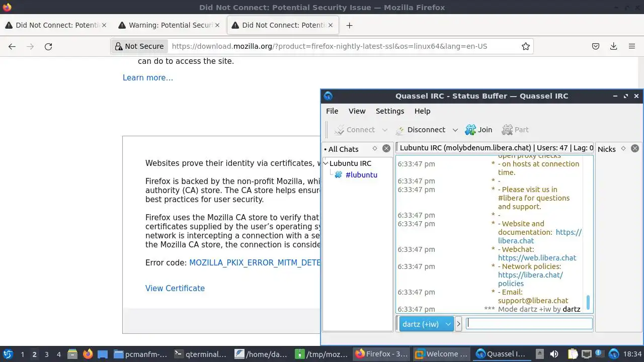Click the Quassel title bar app icon
644x362 pixels.
click(328, 96)
